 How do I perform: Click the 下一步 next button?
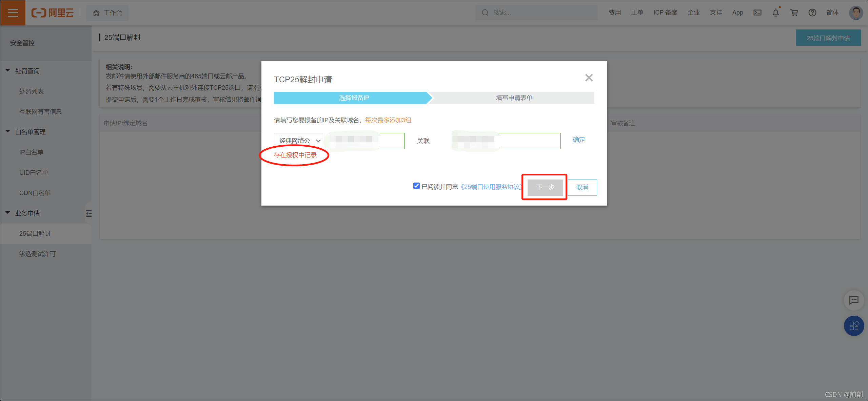coord(545,187)
